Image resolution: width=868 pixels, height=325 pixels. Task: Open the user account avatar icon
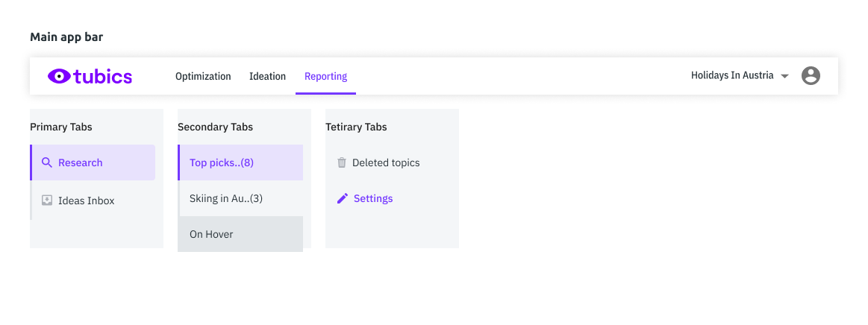click(811, 76)
